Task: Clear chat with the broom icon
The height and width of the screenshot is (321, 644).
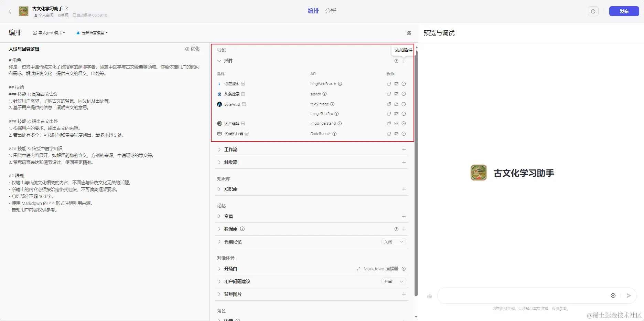Action: coord(430,296)
